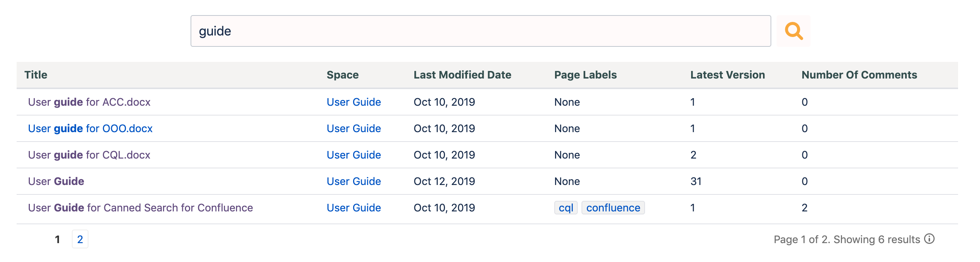The height and width of the screenshot is (262, 980).
Task: Click the Space column header
Action: pos(343,75)
